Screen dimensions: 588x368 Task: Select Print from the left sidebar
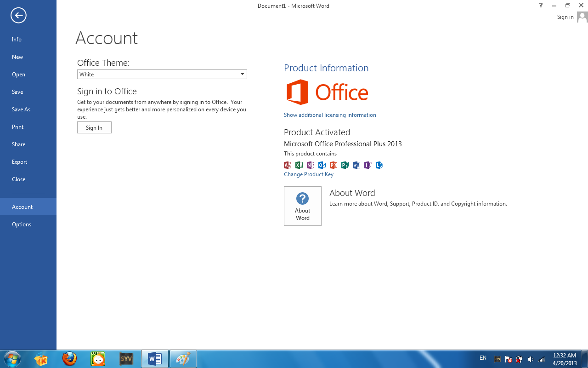pos(17,126)
